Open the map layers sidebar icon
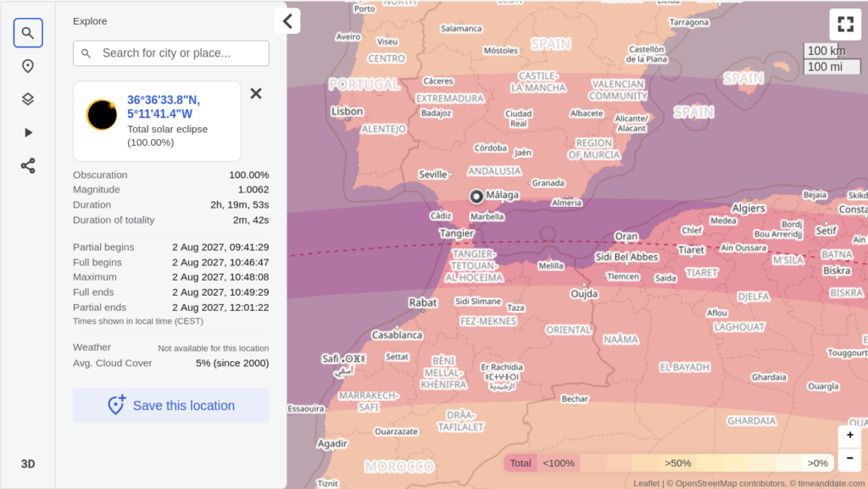The width and height of the screenshot is (868, 489). 28,99
